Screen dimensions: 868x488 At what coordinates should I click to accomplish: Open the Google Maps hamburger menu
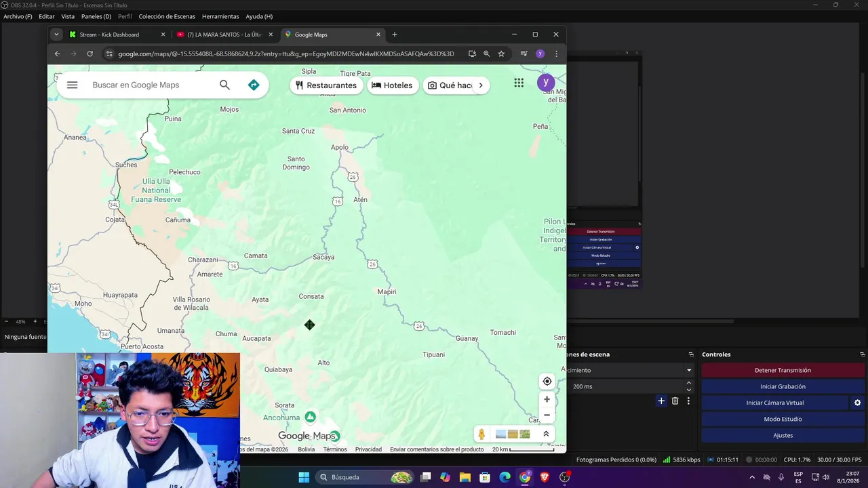click(73, 85)
